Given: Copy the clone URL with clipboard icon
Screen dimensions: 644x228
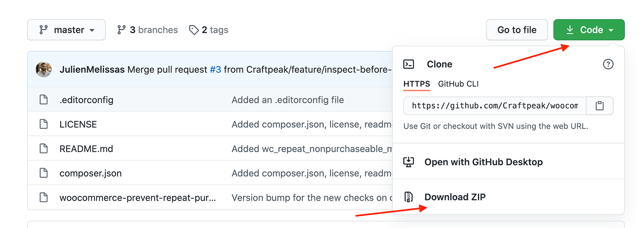Looking at the screenshot, I should (x=599, y=106).
